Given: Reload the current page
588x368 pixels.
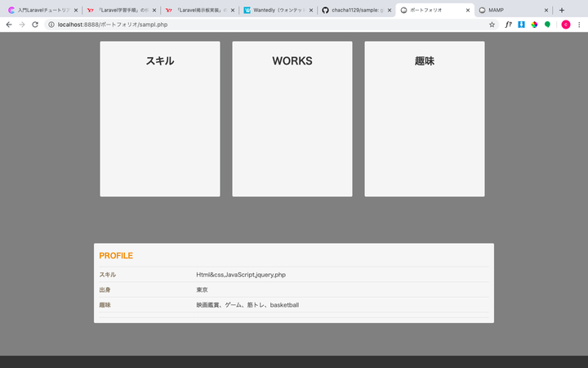Looking at the screenshot, I should pyautogui.click(x=35, y=25).
